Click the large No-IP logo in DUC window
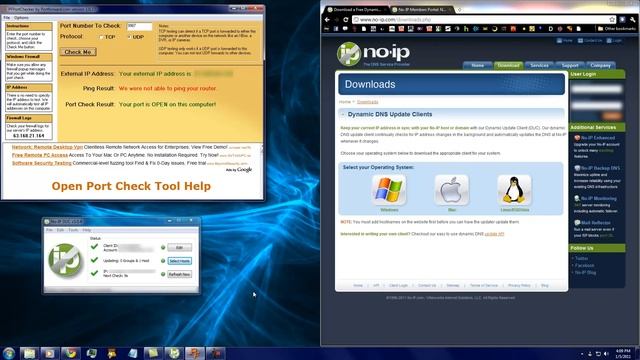Image resolution: width=640 pixels, height=360 pixels. click(x=65, y=260)
